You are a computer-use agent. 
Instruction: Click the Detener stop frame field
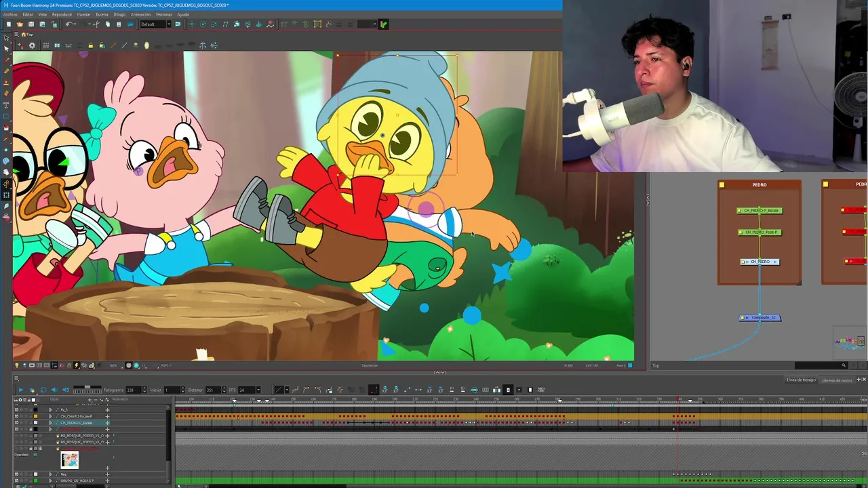214,390
